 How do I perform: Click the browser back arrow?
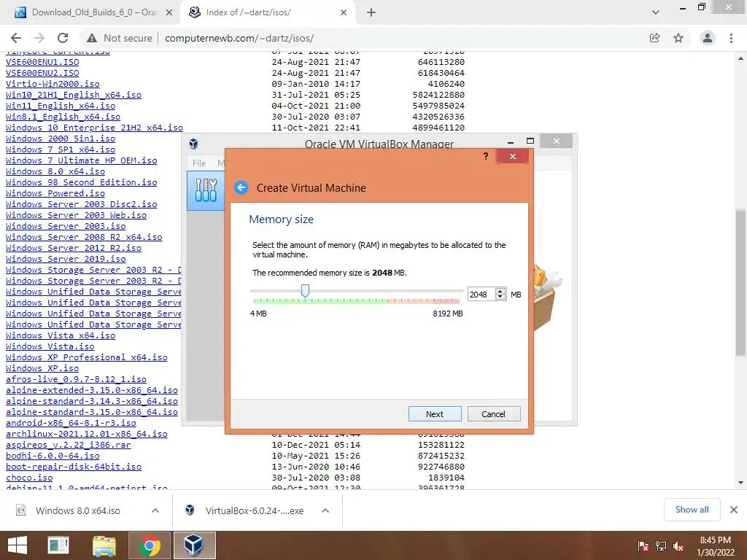click(x=16, y=38)
